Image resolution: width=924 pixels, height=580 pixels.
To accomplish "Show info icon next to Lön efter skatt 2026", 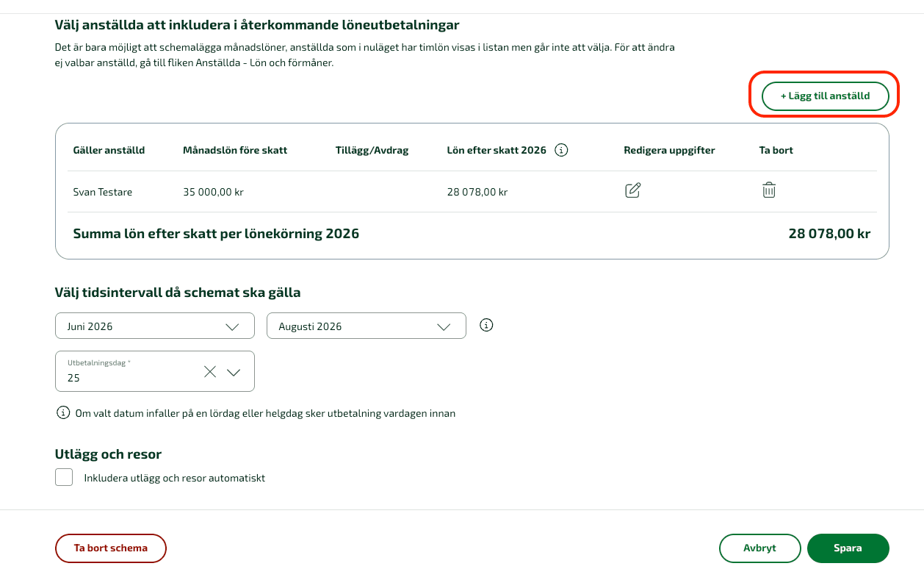I will pos(561,150).
